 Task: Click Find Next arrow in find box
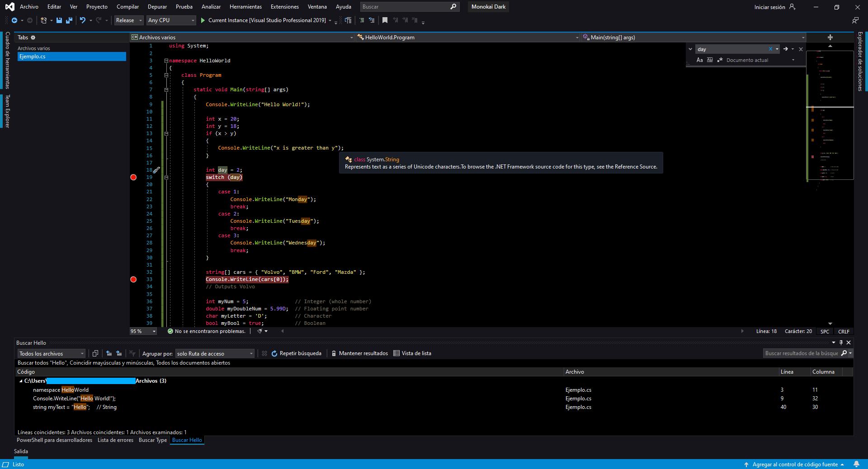click(x=786, y=49)
